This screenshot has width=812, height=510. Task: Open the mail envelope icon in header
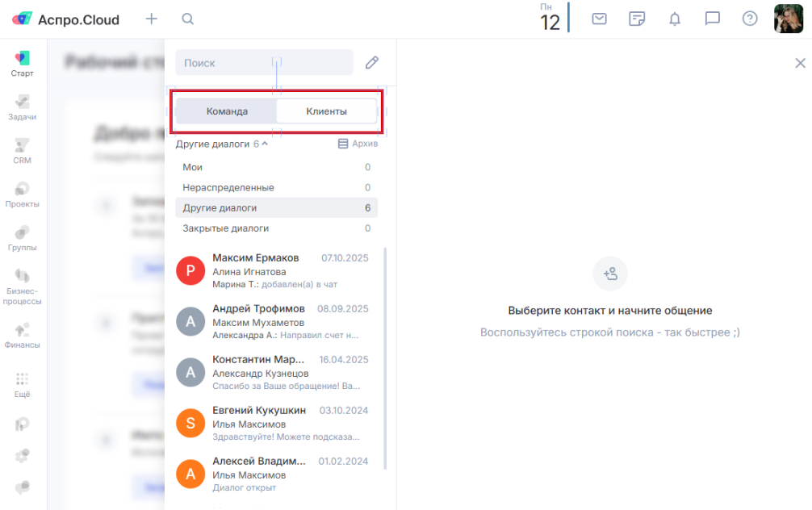599,19
